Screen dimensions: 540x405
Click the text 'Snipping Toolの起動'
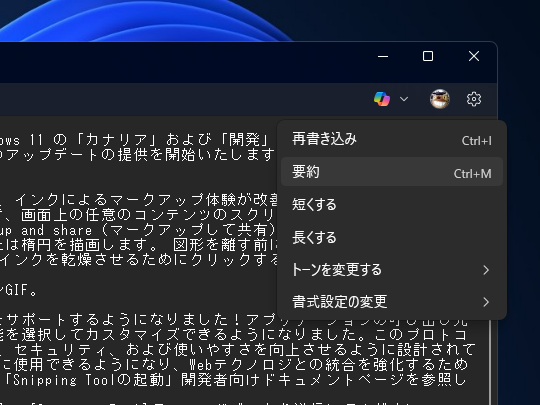(x=89, y=380)
